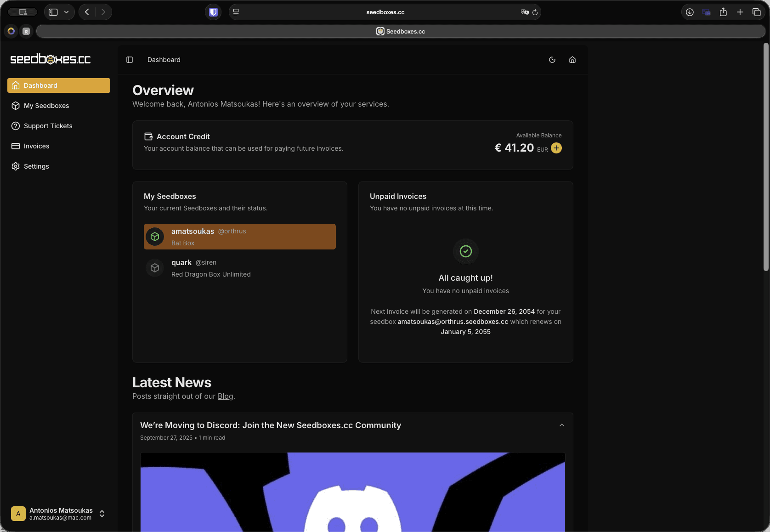Reload the current page
This screenshot has height=532, width=770.
(535, 12)
